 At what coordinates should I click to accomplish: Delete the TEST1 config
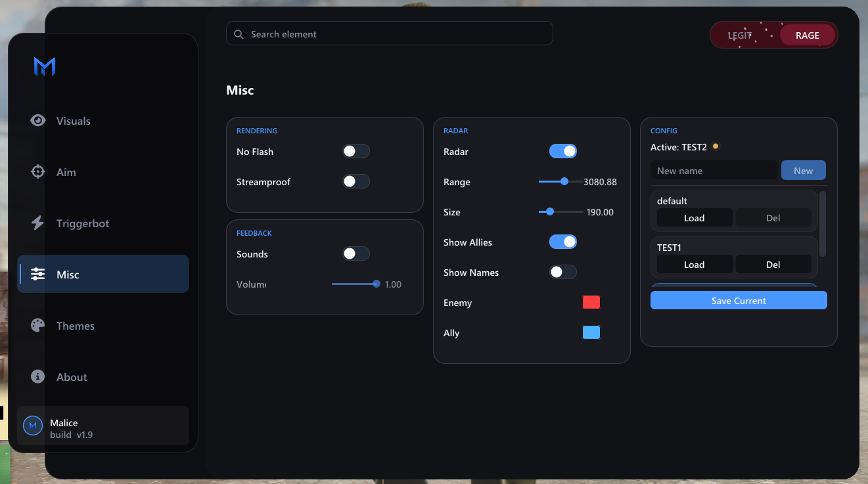point(773,265)
